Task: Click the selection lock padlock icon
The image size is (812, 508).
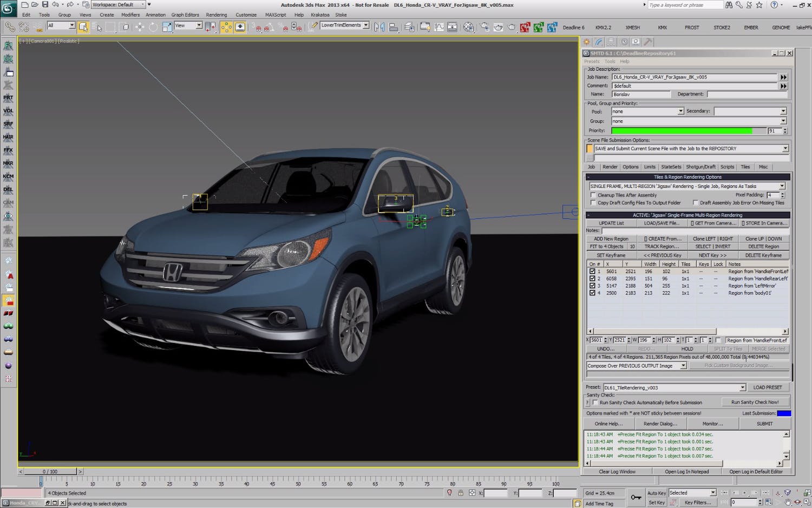Action: tap(461, 493)
